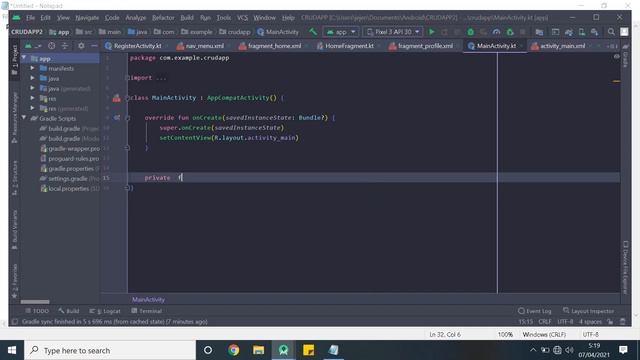Toggle the Project tool window side tab
This screenshot has height=360, width=640.
point(15,60)
